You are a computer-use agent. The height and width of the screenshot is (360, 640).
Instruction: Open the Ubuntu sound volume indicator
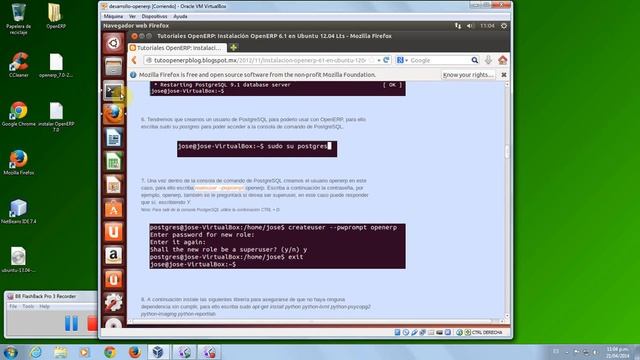470,26
